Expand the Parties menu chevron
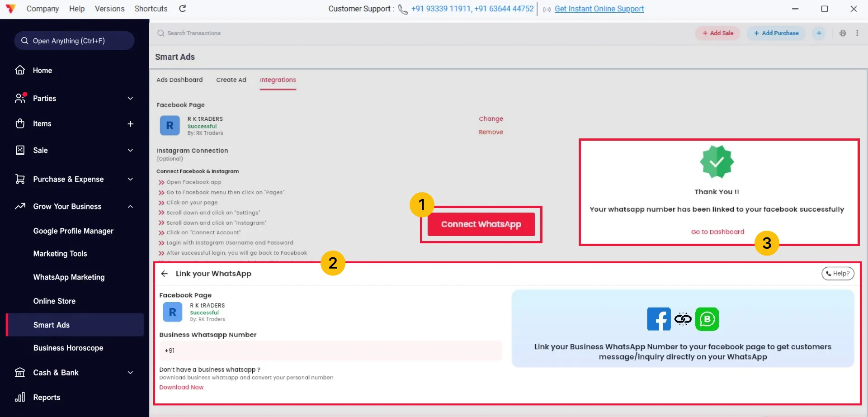868x417 pixels. point(130,98)
